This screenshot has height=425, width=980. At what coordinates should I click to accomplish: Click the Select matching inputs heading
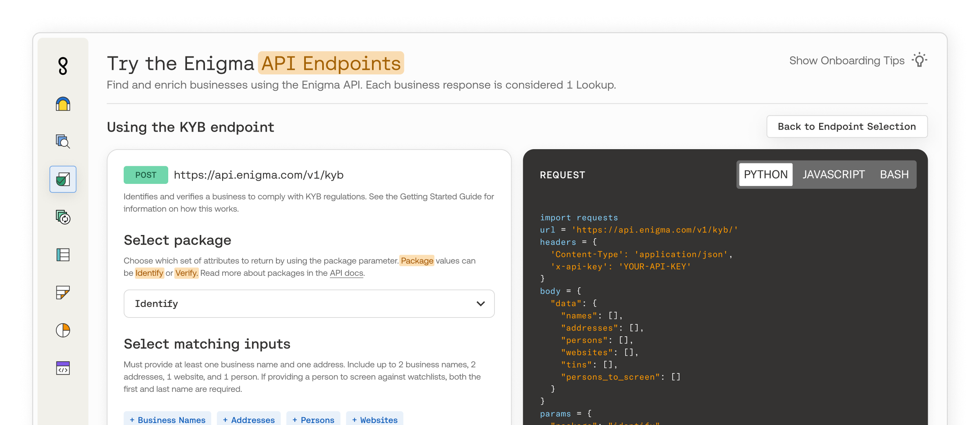tap(207, 344)
